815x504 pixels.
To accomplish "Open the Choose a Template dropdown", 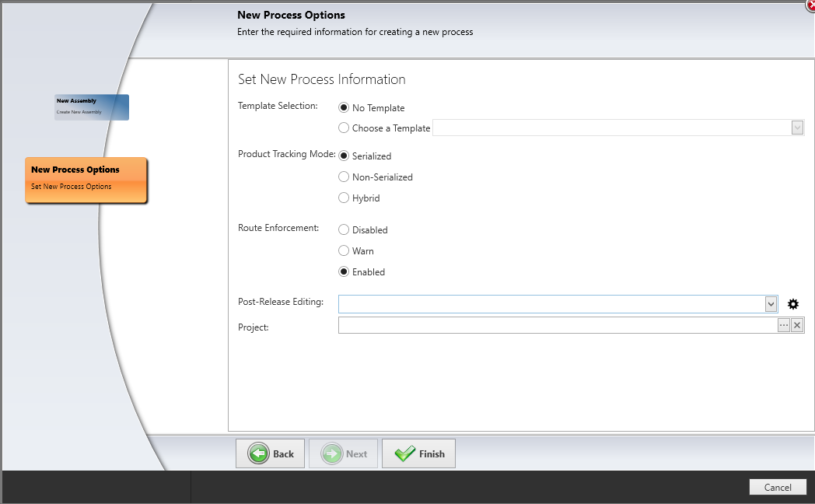I will click(796, 128).
